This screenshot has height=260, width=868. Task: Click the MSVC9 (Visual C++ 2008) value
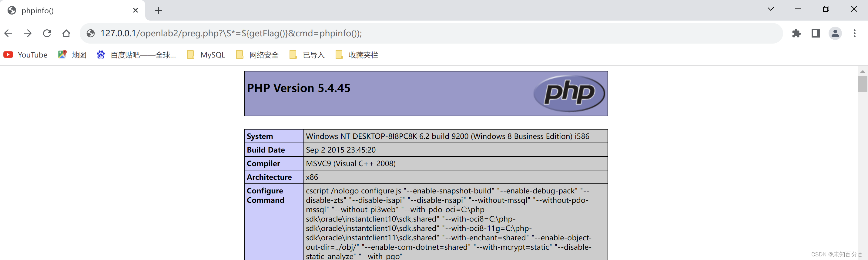[x=351, y=163]
